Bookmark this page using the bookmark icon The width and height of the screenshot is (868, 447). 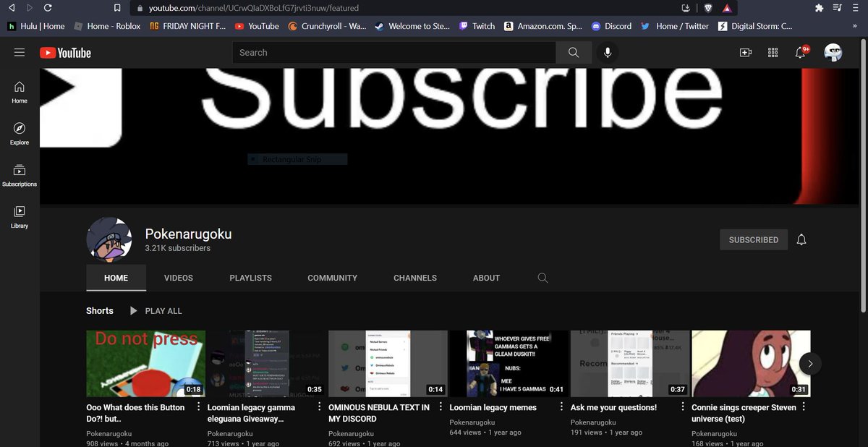click(117, 8)
